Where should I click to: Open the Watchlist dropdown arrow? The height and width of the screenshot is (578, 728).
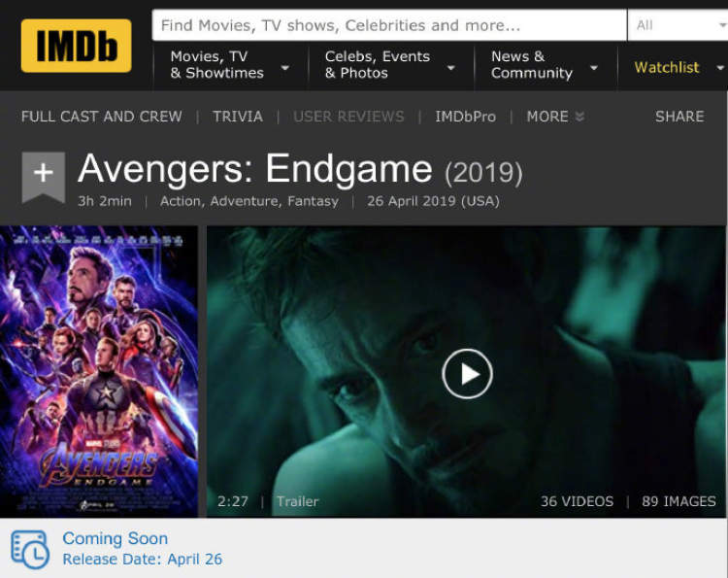[720, 68]
